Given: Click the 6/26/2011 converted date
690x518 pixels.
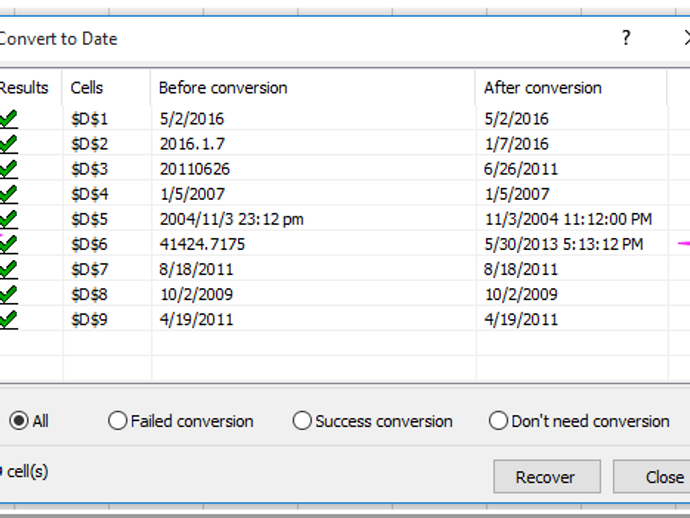Looking at the screenshot, I should 521,169.
